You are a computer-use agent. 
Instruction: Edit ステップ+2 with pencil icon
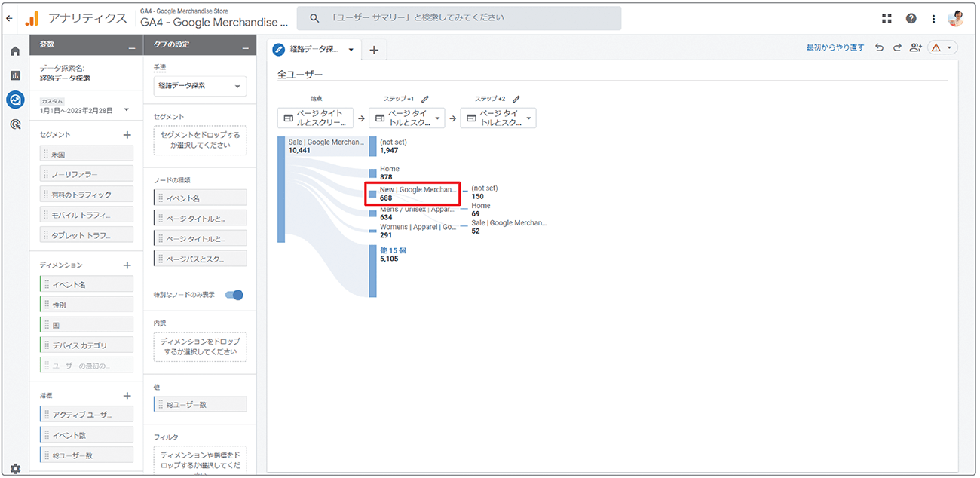coord(516,99)
